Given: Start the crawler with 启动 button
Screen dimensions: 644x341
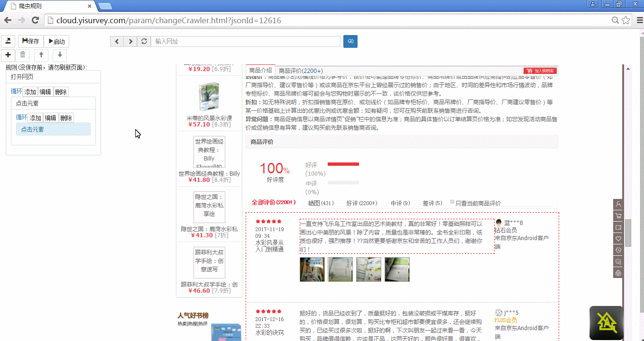Looking at the screenshot, I should point(57,41).
